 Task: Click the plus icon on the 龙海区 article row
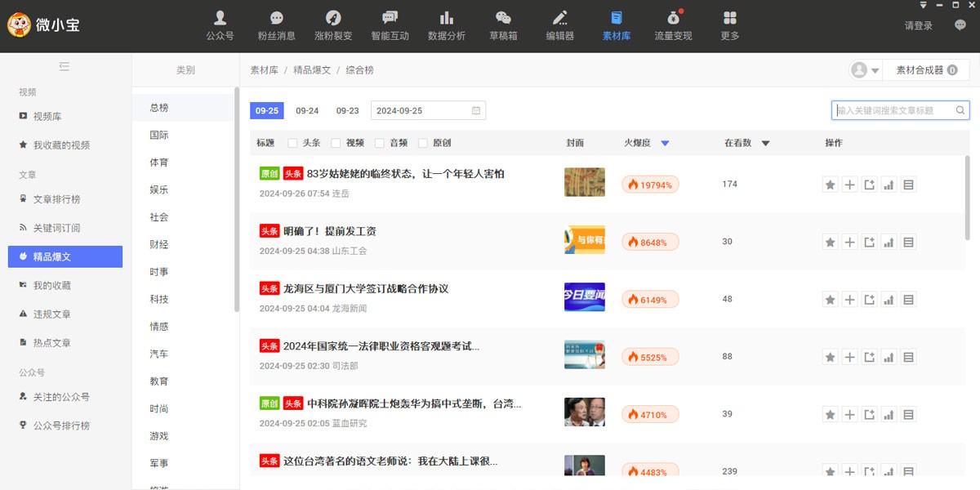[x=849, y=299]
